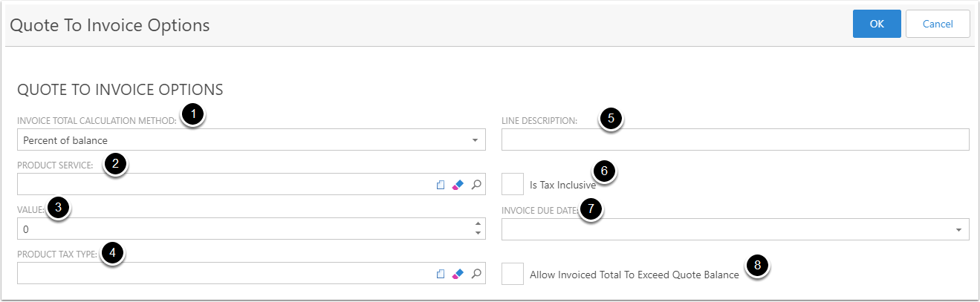The width and height of the screenshot is (980, 302).
Task: Click numbered marker 8 beside exceed balance option
Action: pos(757,265)
